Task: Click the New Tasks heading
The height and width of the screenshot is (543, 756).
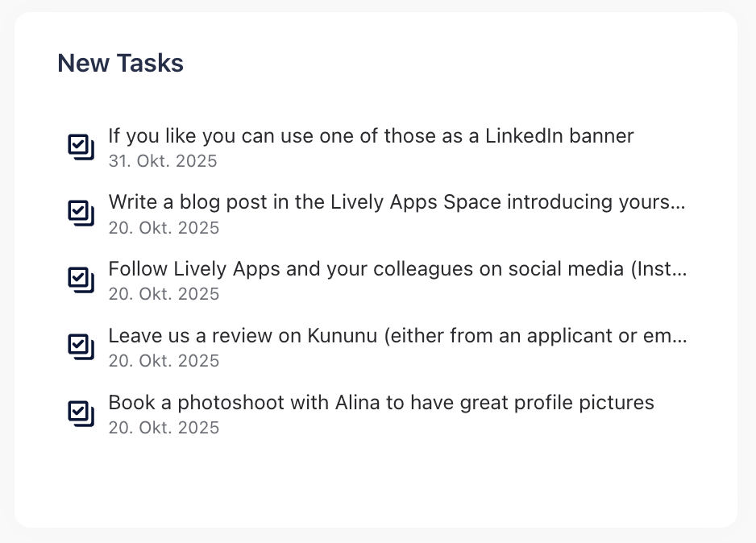Action: coord(119,63)
